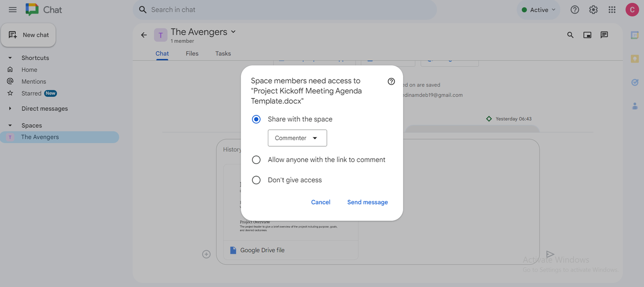Toggle the picture-in-picture pop-out icon

[587, 35]
